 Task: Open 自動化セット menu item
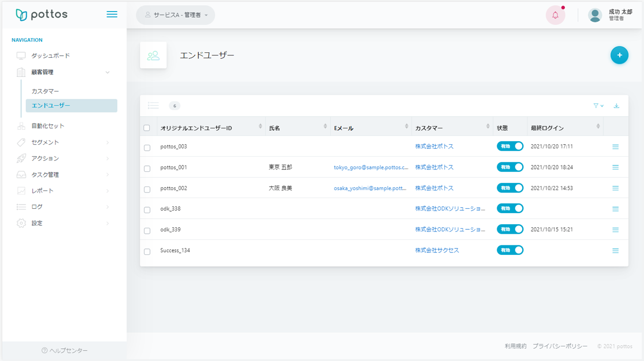click(48, 126)
